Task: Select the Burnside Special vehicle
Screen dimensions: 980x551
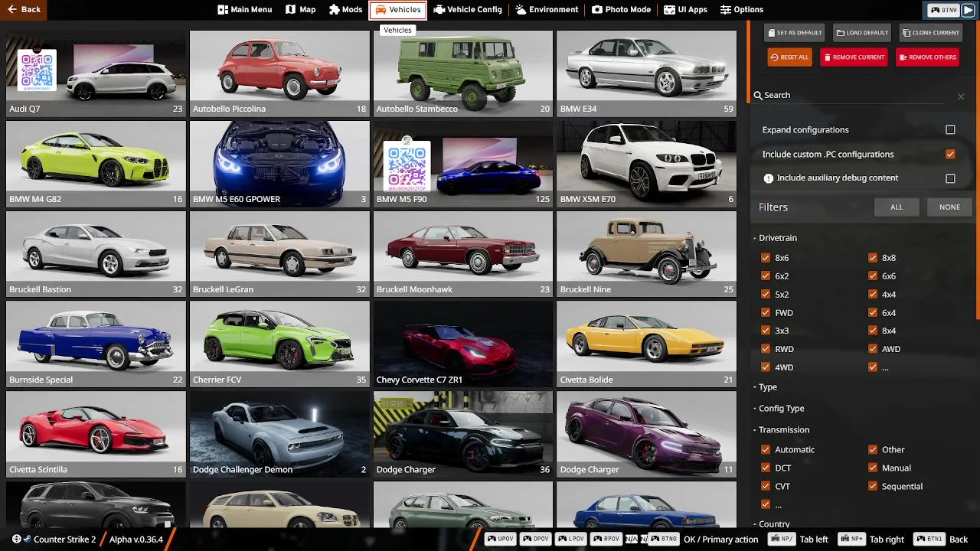Action: tap(96, 344)
